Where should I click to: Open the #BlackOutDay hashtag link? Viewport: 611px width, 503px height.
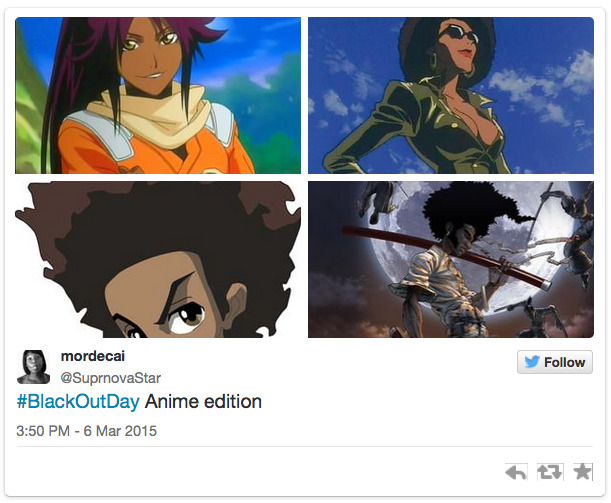tap(78, 401)
